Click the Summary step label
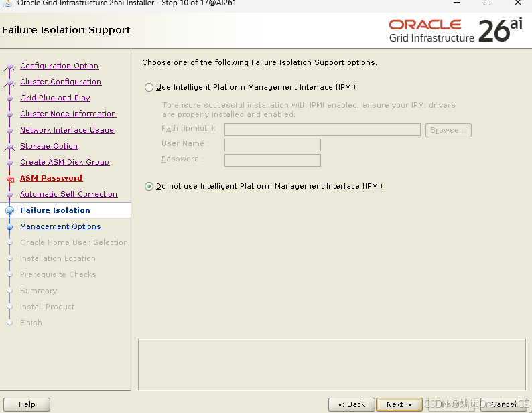This screenshot has height=413, width=532. 39,291
